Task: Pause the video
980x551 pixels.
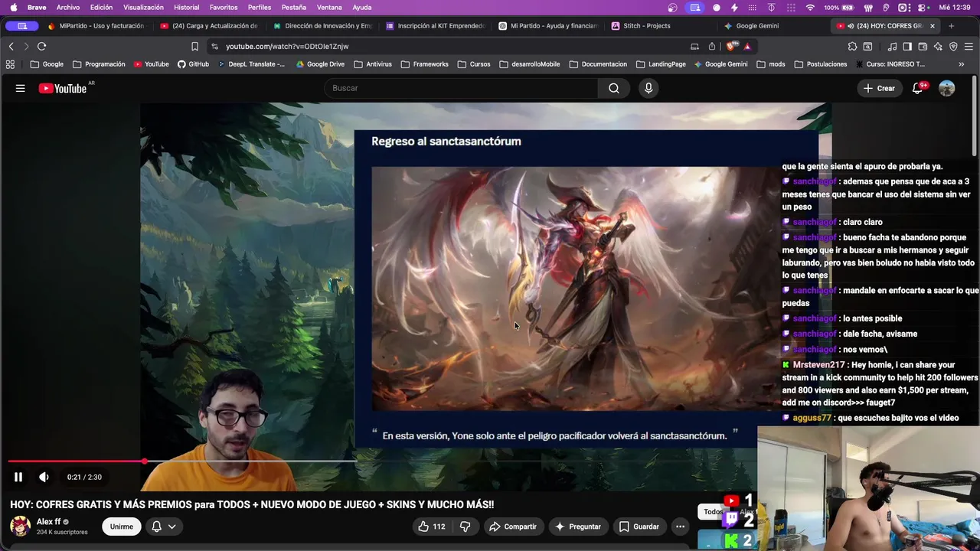Action: coord(18,477)
